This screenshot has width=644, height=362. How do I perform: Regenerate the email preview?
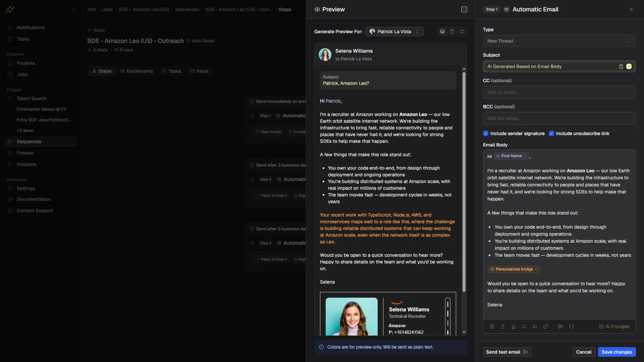pos(461,31)
